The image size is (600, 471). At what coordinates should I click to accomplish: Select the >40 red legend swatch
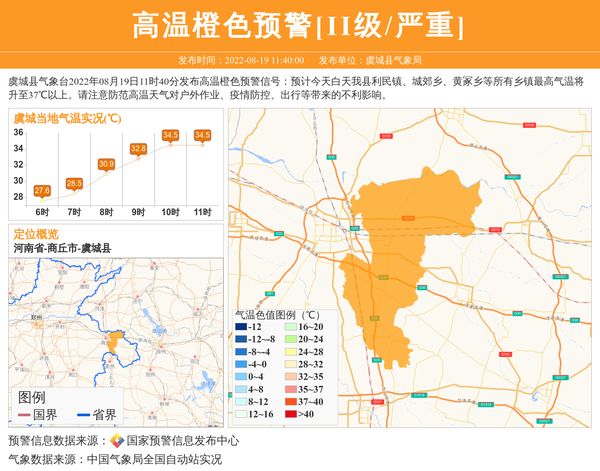[x=291, y=414]
